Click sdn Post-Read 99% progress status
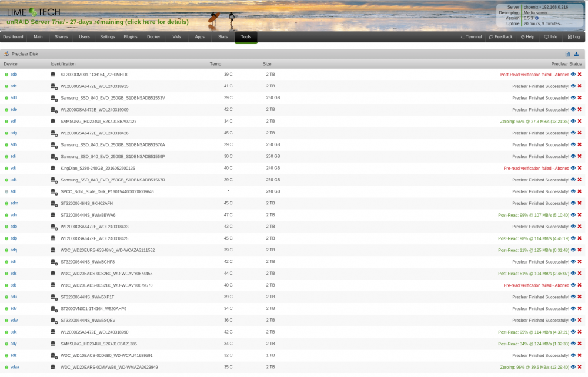Screen dimensions: 588x377 pyautogui.click(x=533, y=216)
